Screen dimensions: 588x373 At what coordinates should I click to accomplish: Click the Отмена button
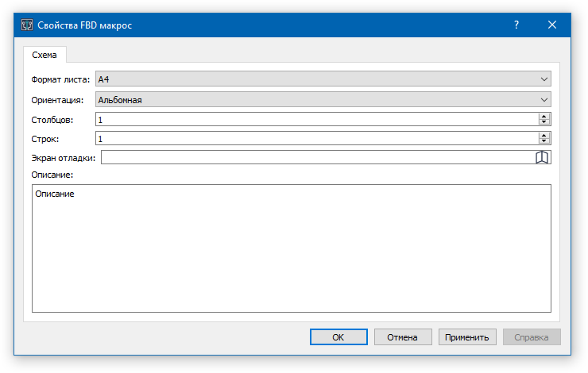[x=402, y=337]
